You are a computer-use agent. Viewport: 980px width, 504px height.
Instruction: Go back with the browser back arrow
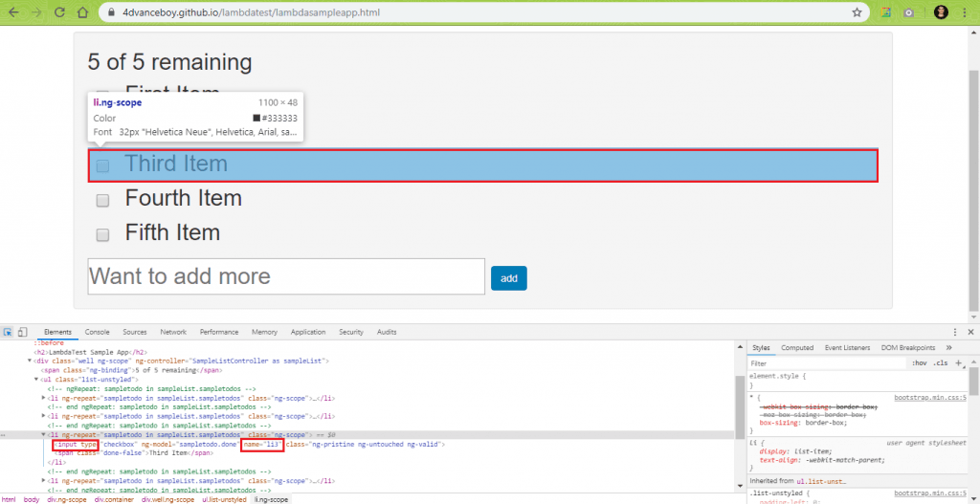coord(13,12)
